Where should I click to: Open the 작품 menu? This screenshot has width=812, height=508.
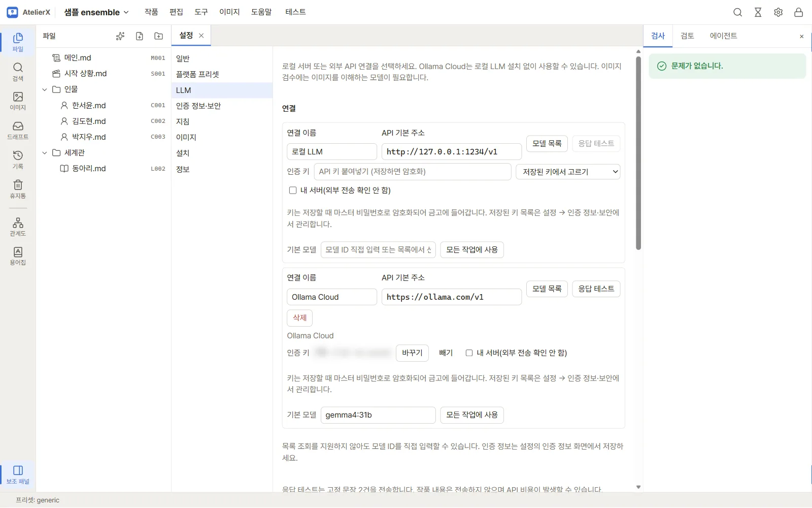point(151,12)
